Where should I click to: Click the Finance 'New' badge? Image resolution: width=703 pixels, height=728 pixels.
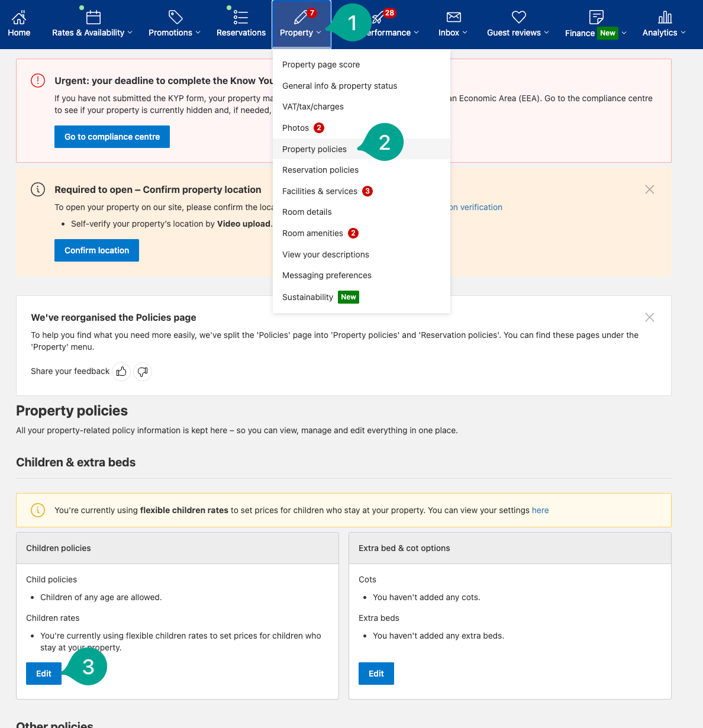pyautogui.click(x=608, y=33)
